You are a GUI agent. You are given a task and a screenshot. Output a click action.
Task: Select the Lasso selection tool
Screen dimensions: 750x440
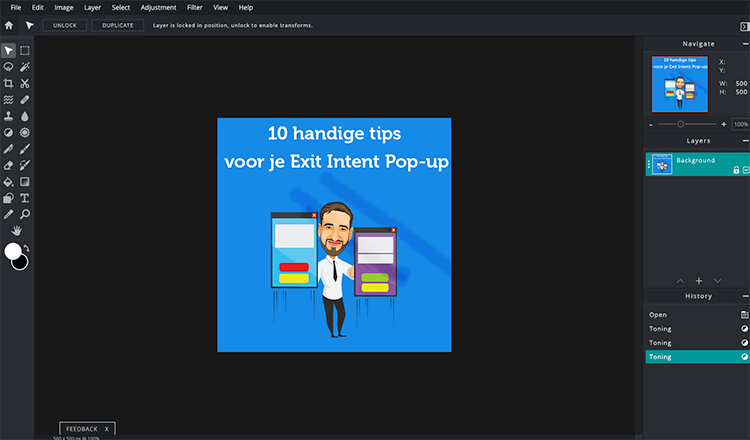[9, 67]
